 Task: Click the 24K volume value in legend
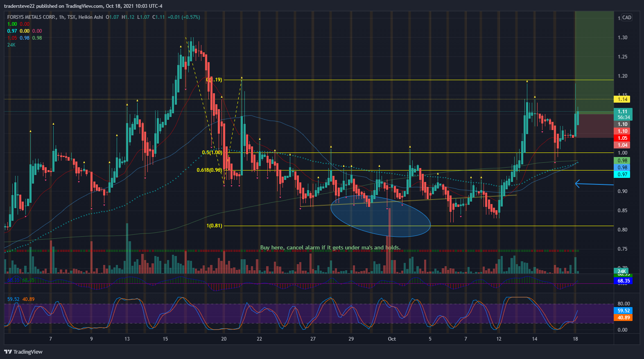pyautogui.click(x=11, y=45)
